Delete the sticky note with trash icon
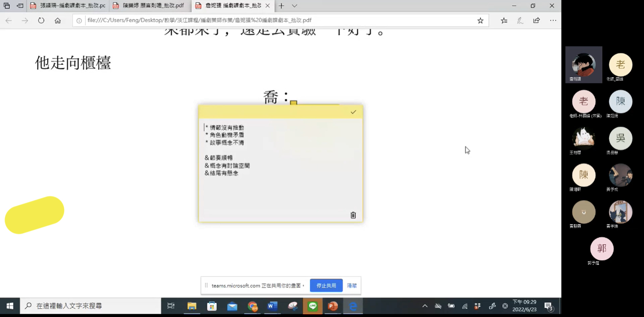Viewport: 644px width, 317px height. click(x=353, y=215)
